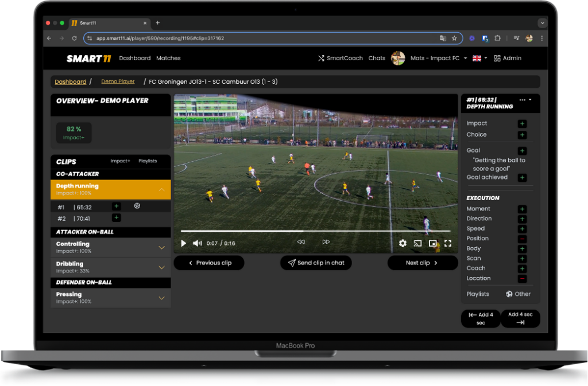Go back in the browser
The height and width of the screenshot is (386, 588).
coord(49,38)
